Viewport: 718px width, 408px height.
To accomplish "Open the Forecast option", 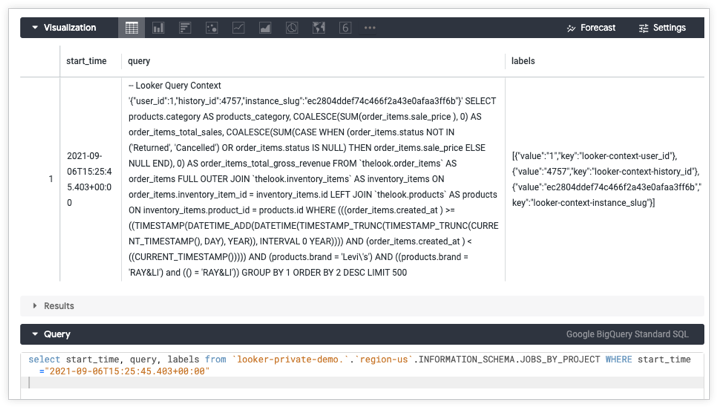I will (x=588, y=28).
